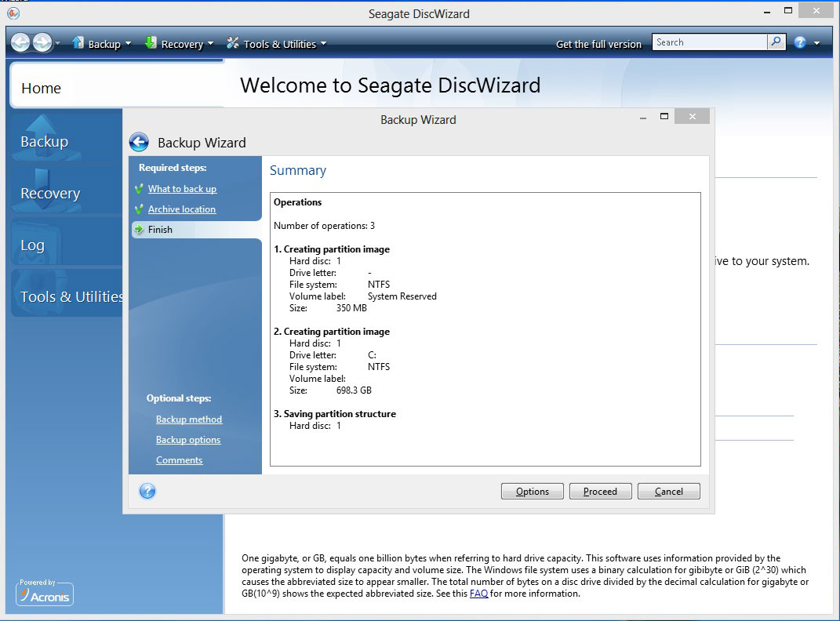The image size is (840, 621).
Task: Click the green arrow icon beside Finish
Action: coord(139,229)
